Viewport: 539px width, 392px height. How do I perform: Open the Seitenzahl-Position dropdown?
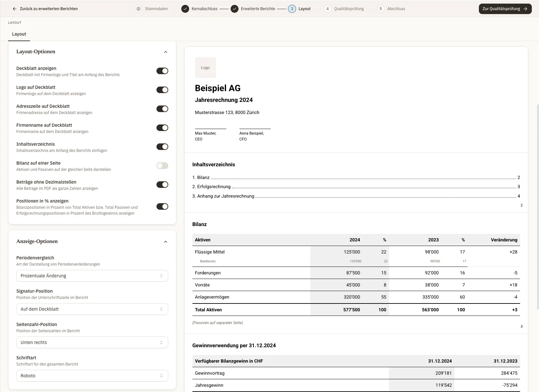coord(92,342)
